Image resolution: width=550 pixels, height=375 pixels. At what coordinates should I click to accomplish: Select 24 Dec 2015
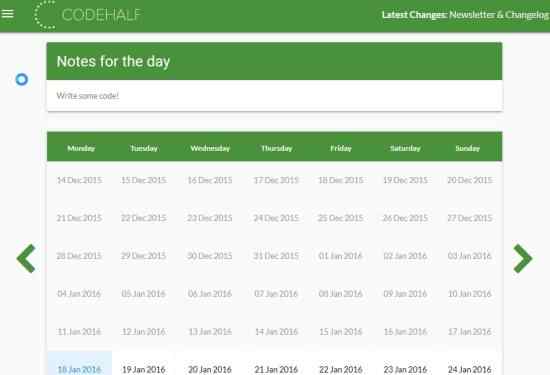pos(276,218)
